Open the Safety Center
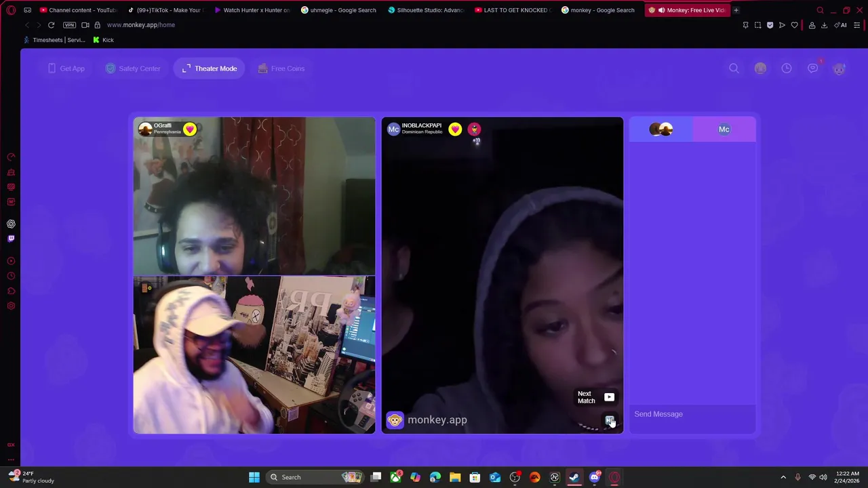Image resolution: width=868 pixels, height=488 pixels. [133, 68]
